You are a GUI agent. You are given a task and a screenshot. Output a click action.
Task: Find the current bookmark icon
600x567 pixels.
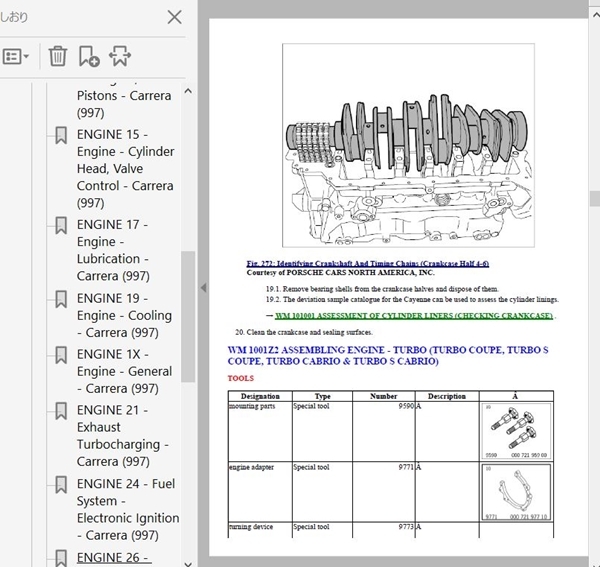[120, 56]
